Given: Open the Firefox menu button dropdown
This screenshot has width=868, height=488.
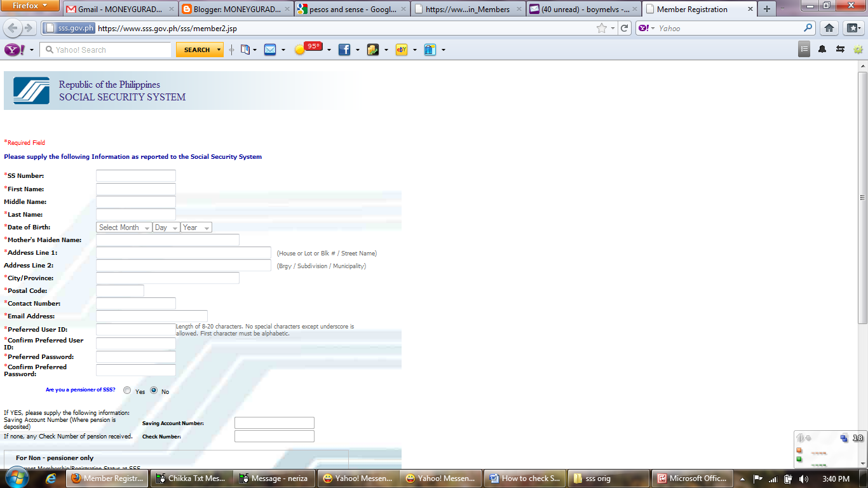Looking at the screenshot, I should [30, 6].
